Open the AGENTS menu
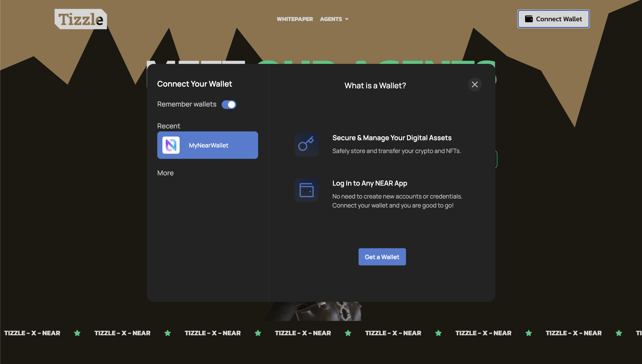Image resolution: width=642 pixels, height=364 pixels. 331,19
